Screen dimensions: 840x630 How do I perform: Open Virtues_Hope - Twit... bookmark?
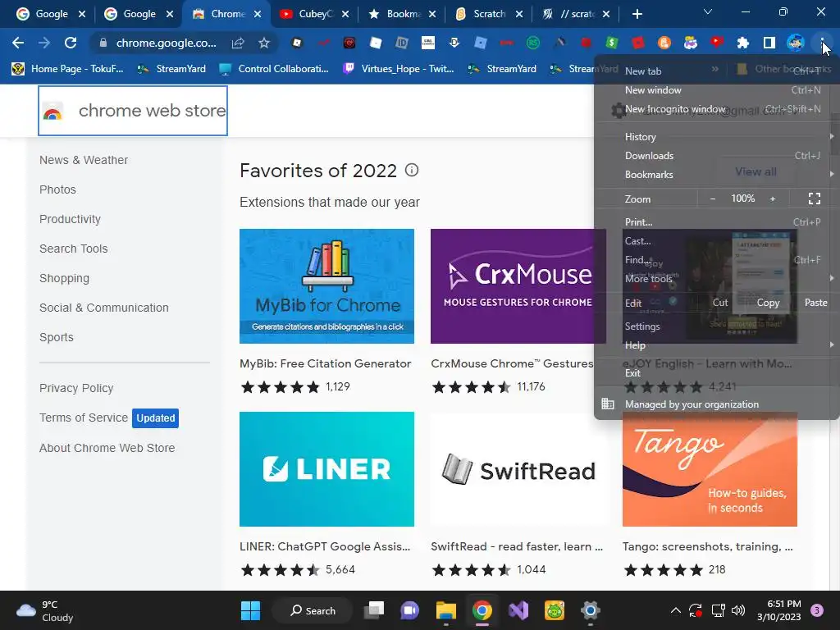coord(399,69)
